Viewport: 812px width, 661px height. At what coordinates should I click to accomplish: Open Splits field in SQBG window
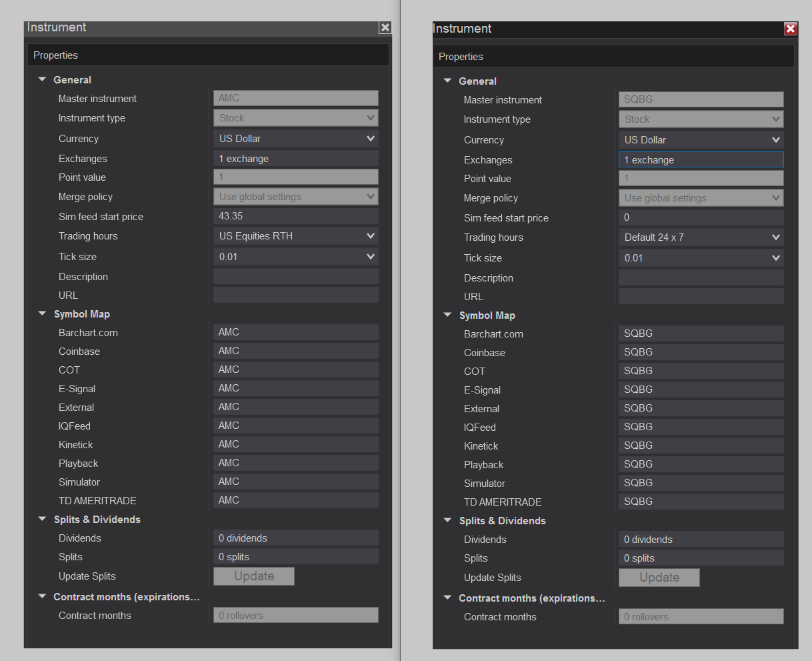point(701,558)
